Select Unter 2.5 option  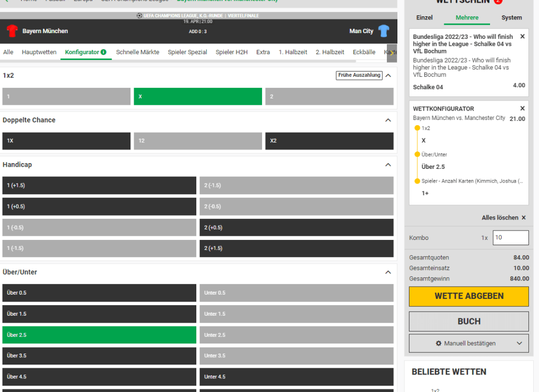pos(297,335)
